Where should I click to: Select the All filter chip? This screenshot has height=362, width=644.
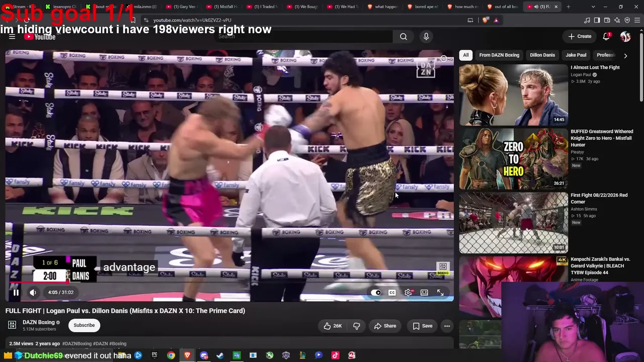(466, 55)
